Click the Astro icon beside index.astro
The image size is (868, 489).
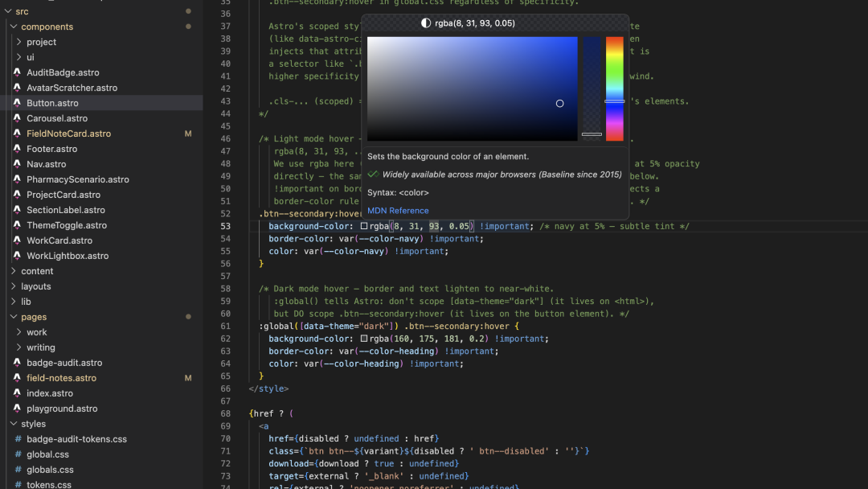[x=17, y=393]
